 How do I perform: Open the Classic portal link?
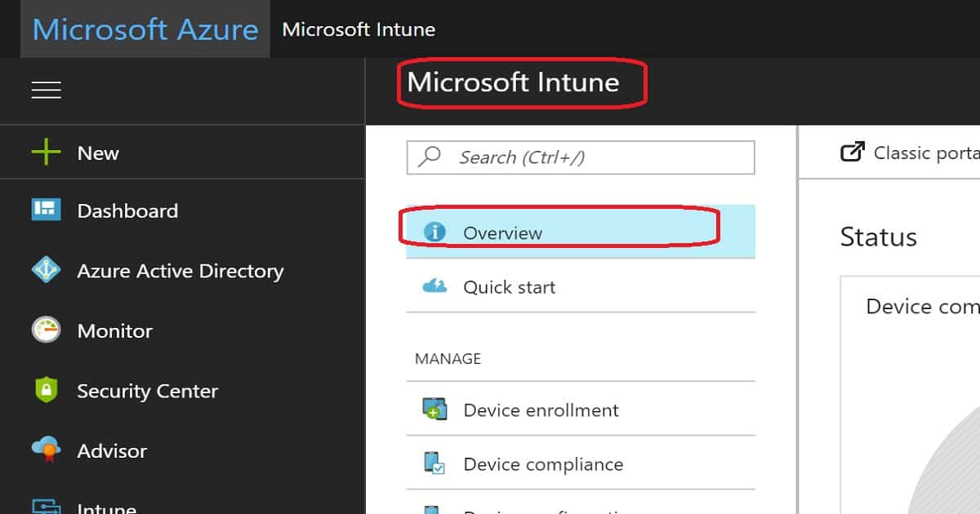(910, 153)
